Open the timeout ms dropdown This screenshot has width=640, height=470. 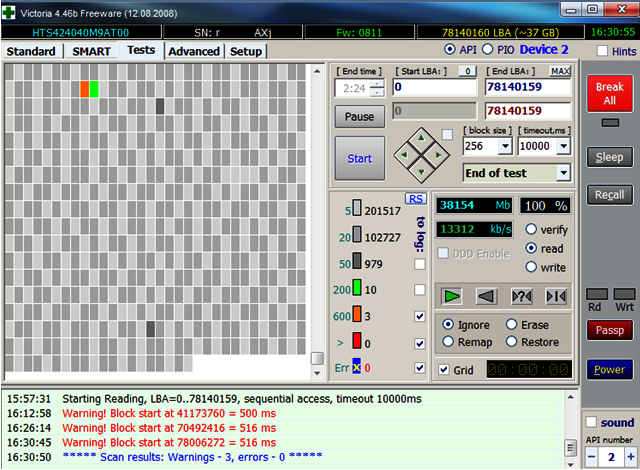(563, 146)
